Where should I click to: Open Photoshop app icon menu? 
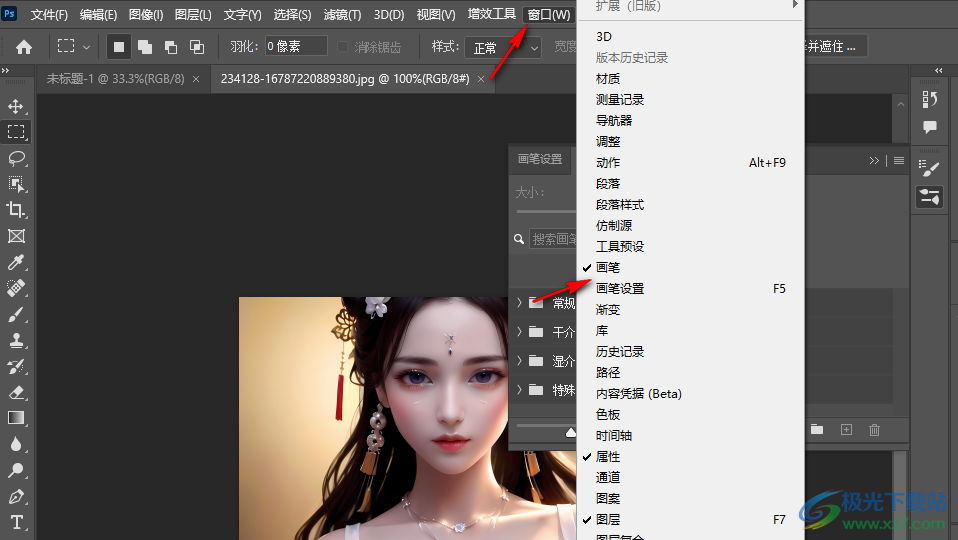(x=10, y=13)
